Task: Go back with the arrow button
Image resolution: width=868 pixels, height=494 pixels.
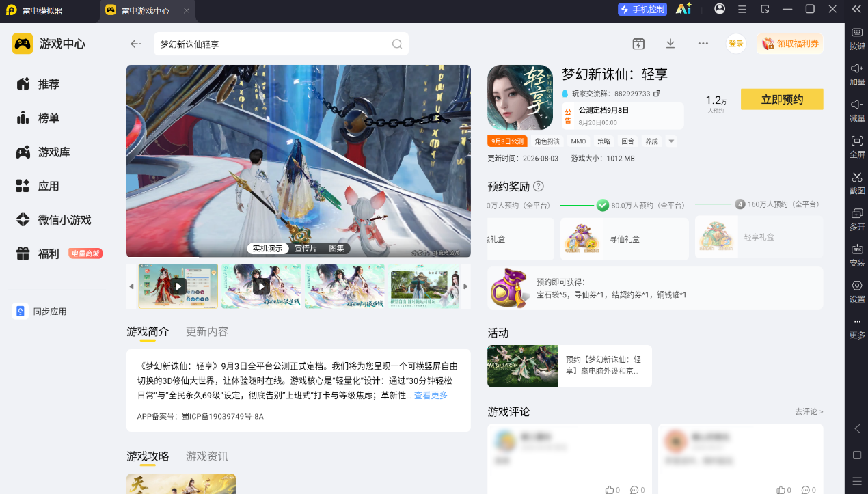Action: [135, 44]
